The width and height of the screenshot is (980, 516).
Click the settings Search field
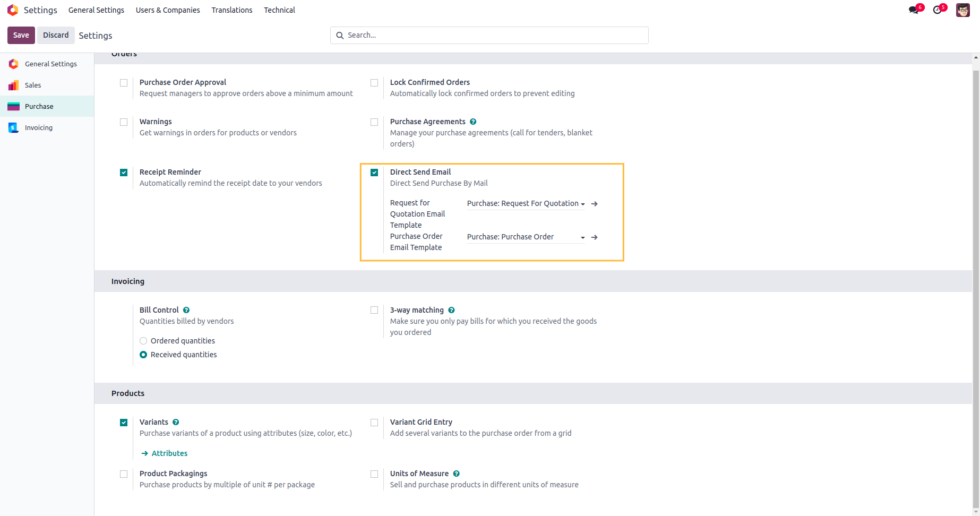(x=494, y=35)
